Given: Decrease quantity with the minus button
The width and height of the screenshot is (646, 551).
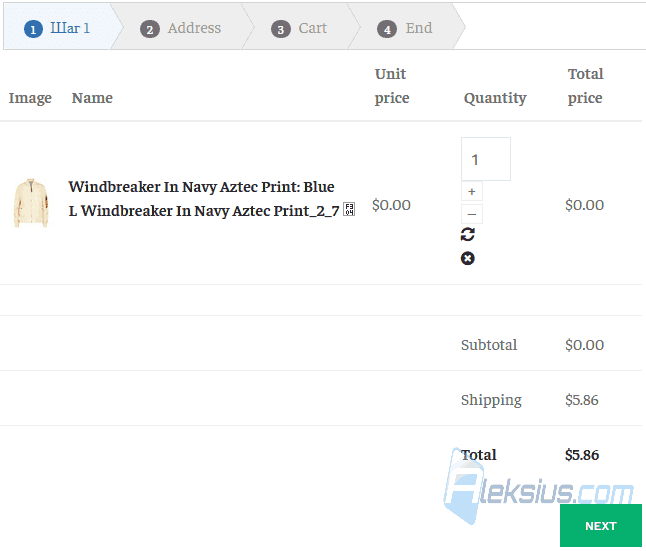Looking at the screenshot, I should 472,214.
